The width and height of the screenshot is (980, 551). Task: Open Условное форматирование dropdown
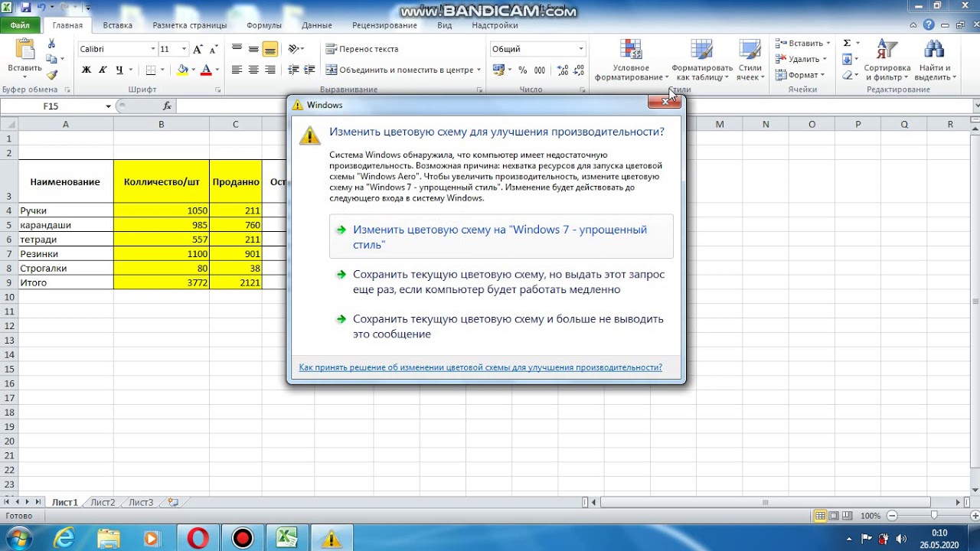(x=632, y=60)
